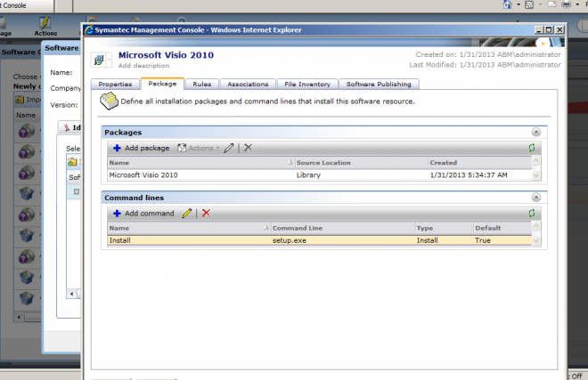588x380 pixels.
Task: Click Add command button
Action: [143, 214]
